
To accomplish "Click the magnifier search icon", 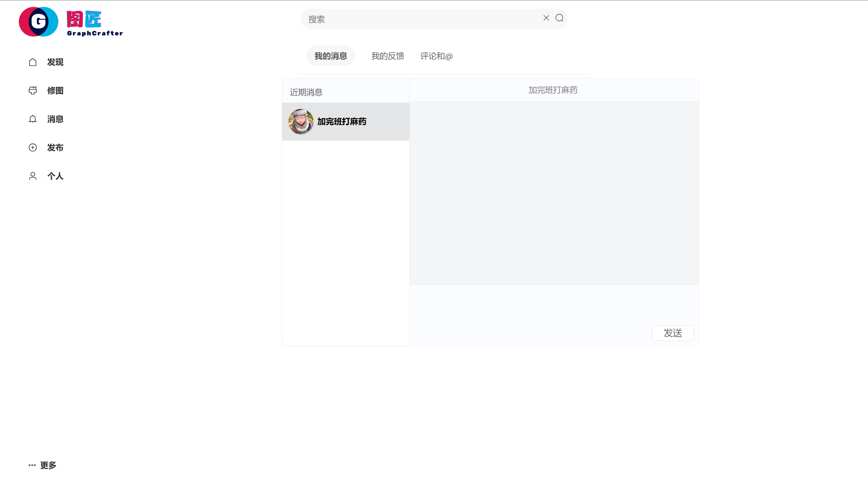I will point(559,18).
